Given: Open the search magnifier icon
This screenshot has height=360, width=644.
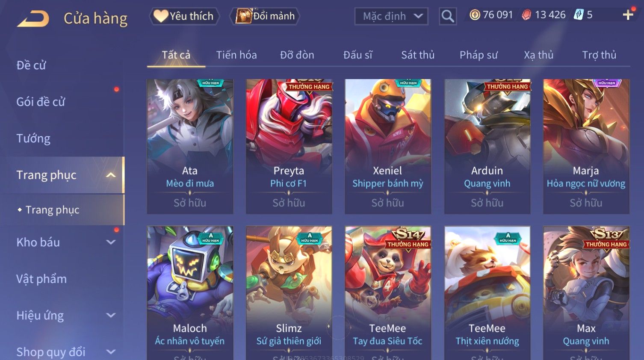Looking at the screenshot, I should (448, 16).
